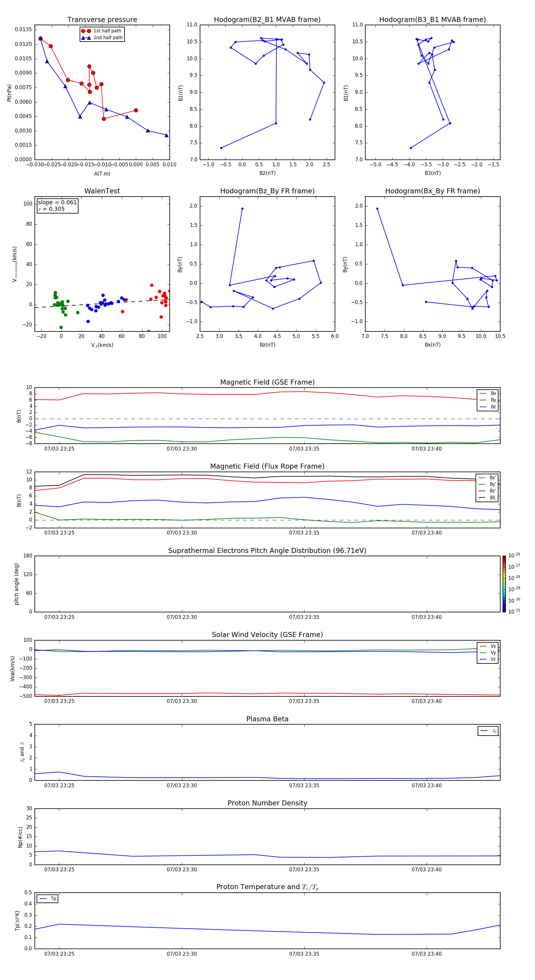Viewport: 535px width, 980px height.
Task: Select By' legend entry in Flux Rope panel
Action: pyautogui.click(x=487, y=484)
